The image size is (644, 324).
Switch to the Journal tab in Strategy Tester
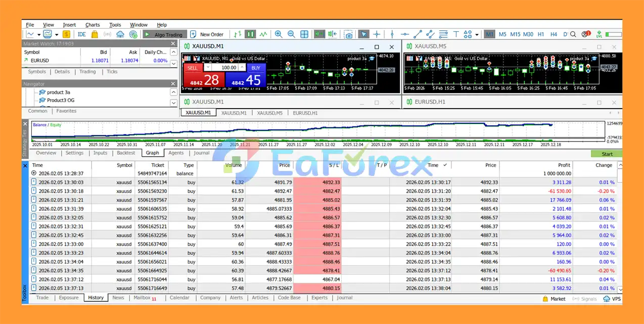click(x=201, y=153)
